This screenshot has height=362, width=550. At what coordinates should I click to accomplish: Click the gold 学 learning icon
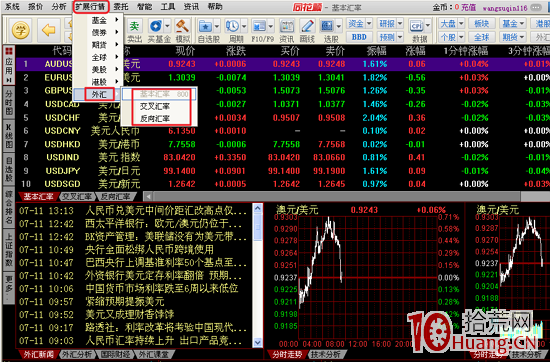pos(20,31)
